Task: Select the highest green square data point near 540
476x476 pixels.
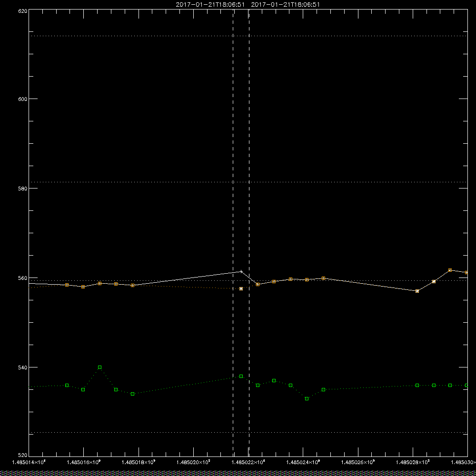Action: click(x=100, y=367)
